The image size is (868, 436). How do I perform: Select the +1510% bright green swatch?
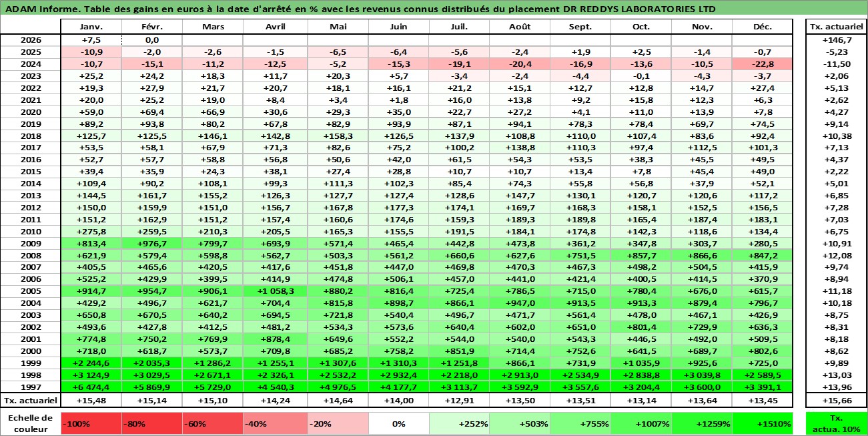tap(763, 423)
